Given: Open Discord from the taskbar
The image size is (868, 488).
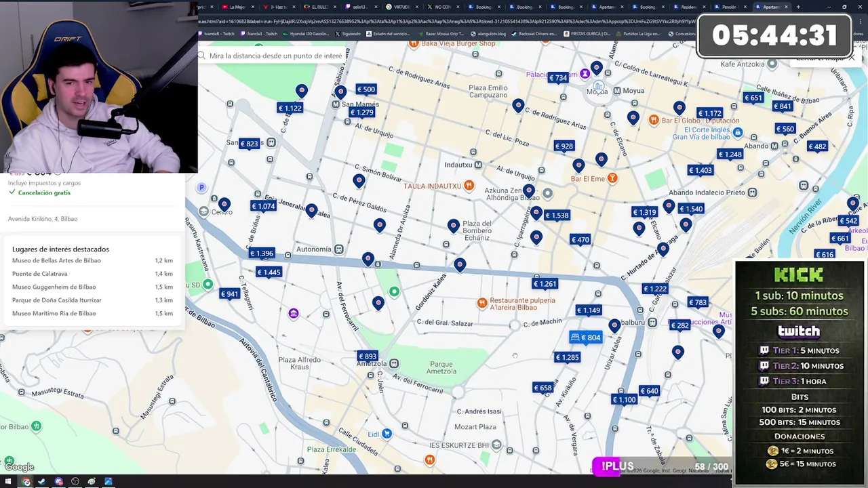Looking at the screenshot, I should pyautogui.click(x=58, y=482).
